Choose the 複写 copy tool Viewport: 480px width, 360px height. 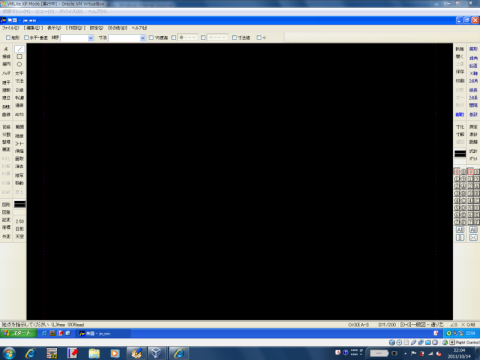19,175
